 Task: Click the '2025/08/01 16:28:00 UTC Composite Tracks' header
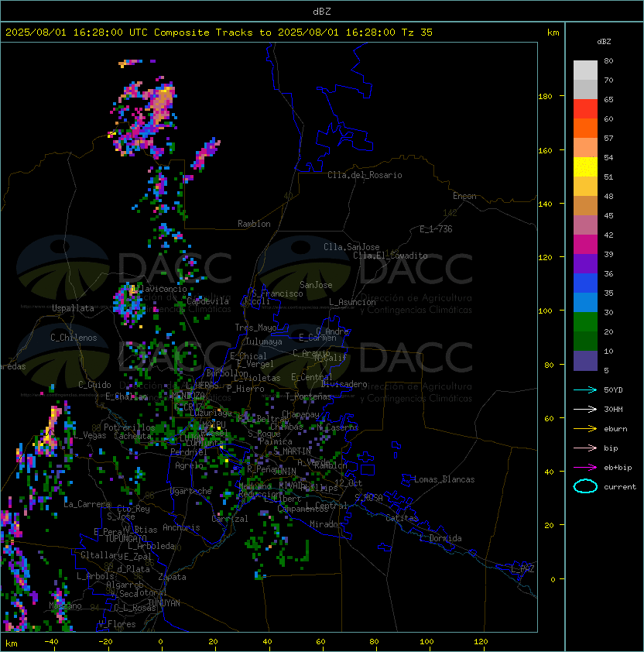pos(129,33)
